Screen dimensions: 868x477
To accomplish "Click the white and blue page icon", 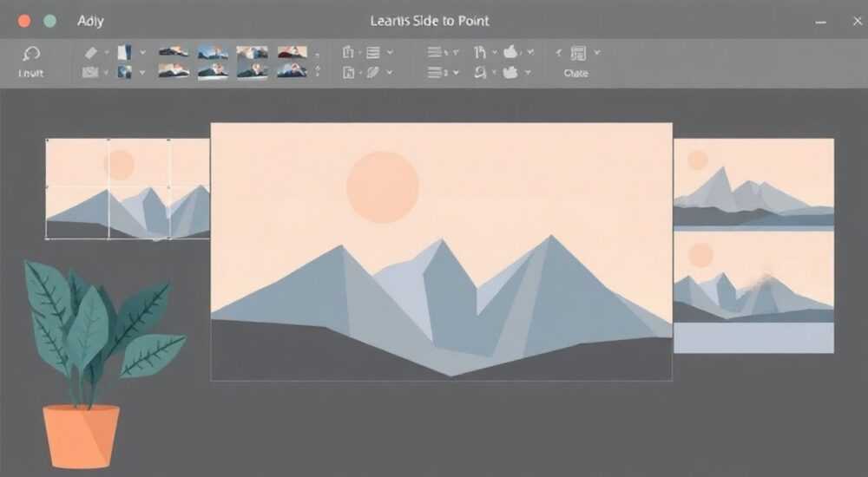I will 124,53.
